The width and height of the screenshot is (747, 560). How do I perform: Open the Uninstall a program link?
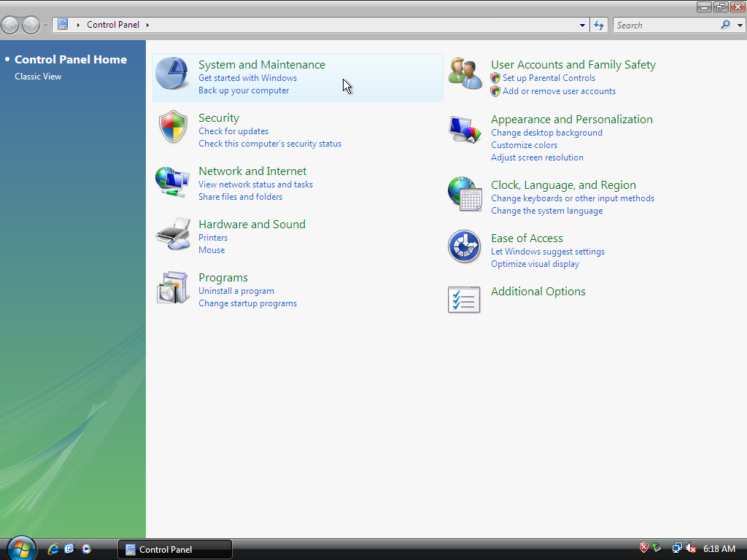(x=236, y=291)
